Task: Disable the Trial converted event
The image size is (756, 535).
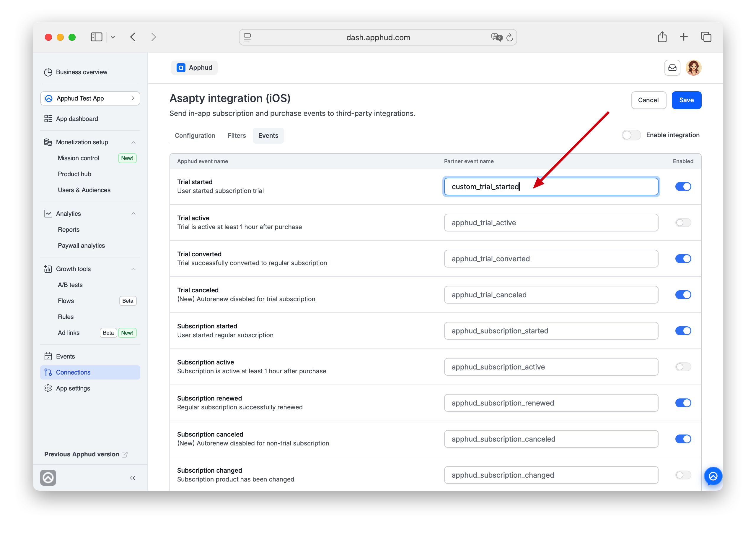Action: click(683, 259)
